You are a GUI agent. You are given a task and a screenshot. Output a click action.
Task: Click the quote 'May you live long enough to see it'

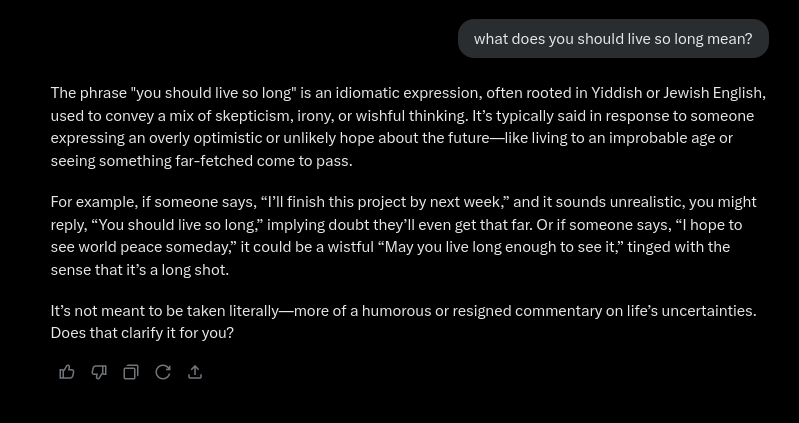pos(501,247)
